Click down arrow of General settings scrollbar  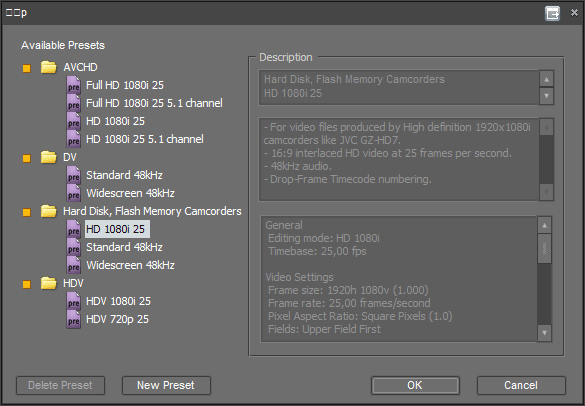(x=544, y=332)
